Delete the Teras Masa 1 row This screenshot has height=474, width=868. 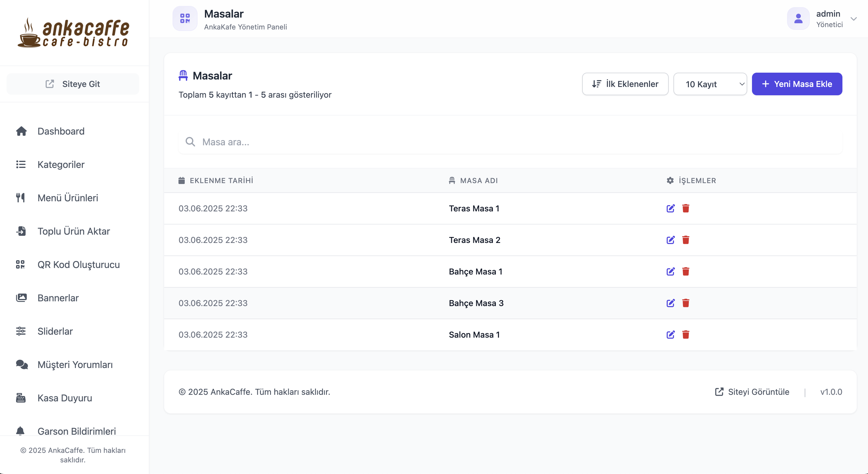[x=686, y=208]
